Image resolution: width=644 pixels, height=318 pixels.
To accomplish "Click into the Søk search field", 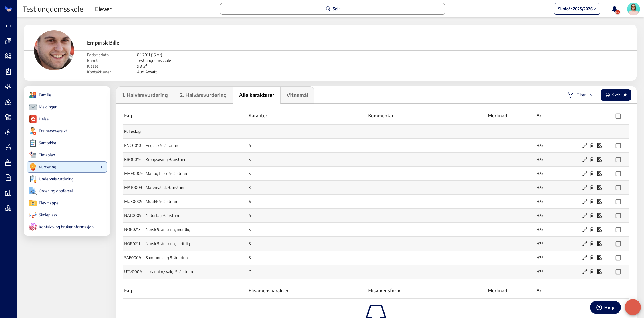I will point(332,9).
